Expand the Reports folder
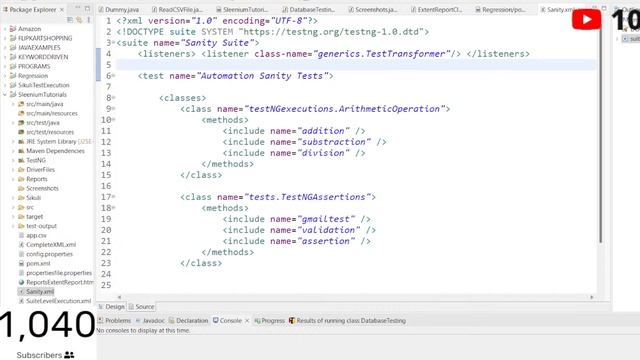The image size is (640, 360). click(13, 179)
